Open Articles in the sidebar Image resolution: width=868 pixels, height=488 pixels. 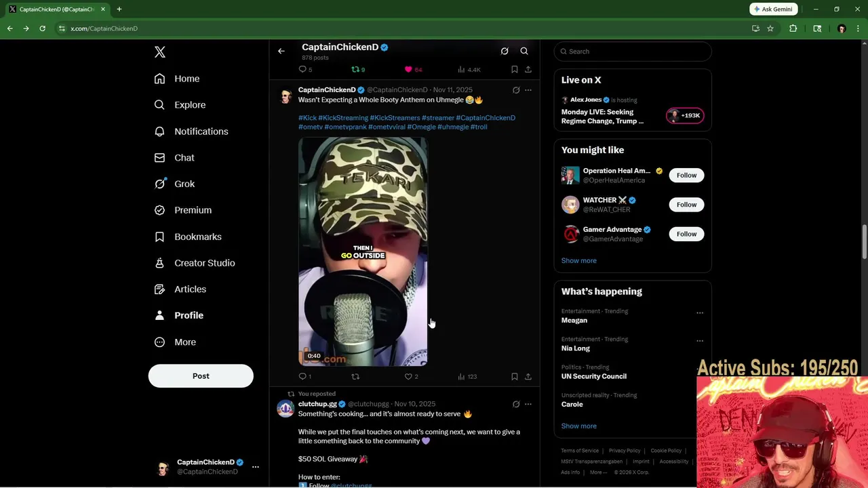click(180, 289)
